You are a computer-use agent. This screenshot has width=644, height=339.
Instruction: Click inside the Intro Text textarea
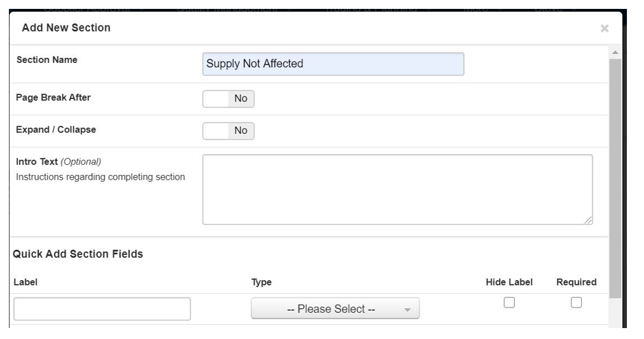[x=397, y=189]
